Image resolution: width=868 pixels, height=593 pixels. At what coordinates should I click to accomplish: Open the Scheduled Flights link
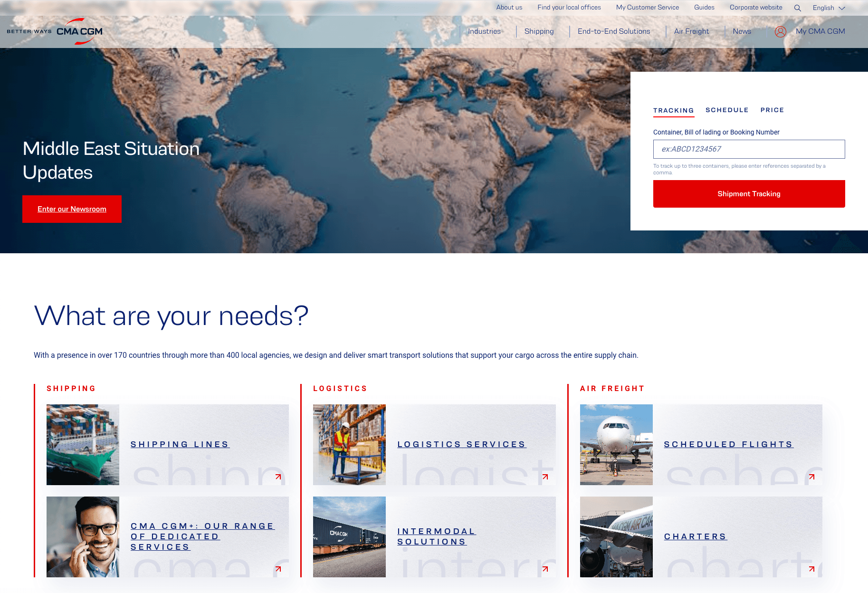[x=729, y=444]
